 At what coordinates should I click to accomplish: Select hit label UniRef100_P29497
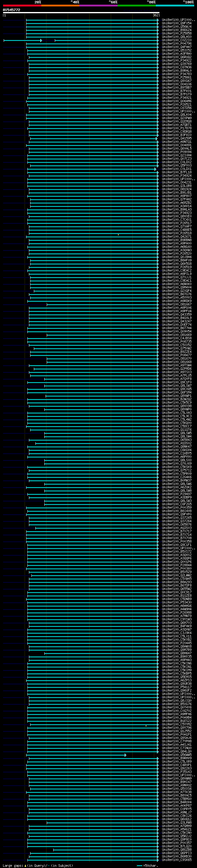tap(177, 494)
